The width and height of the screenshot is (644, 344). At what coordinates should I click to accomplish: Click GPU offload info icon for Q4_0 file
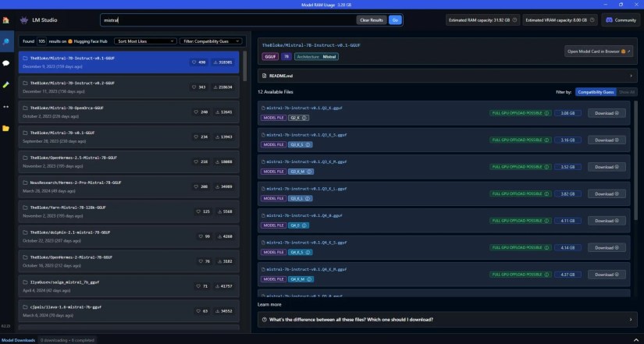tap(546, 221)
